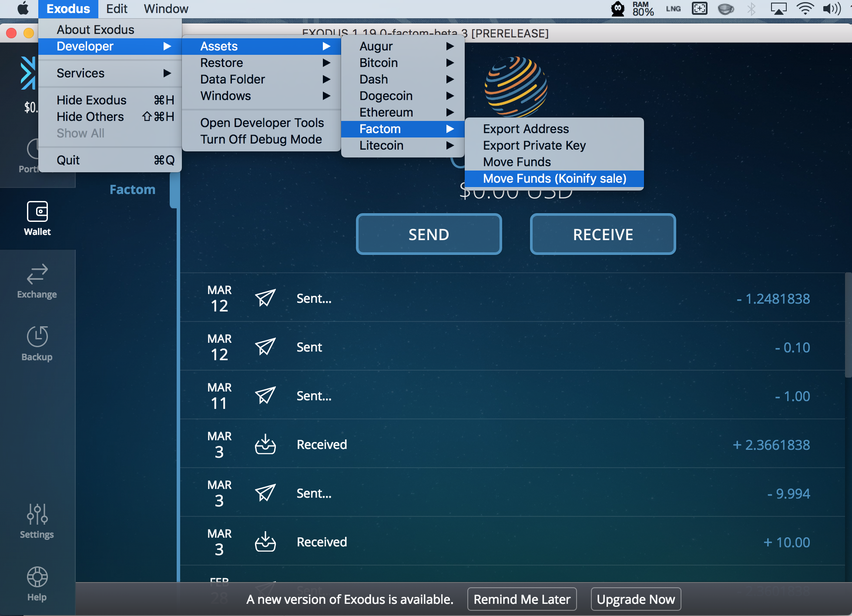
Task: Expand the Dash asset submenu
Action: 403,79
